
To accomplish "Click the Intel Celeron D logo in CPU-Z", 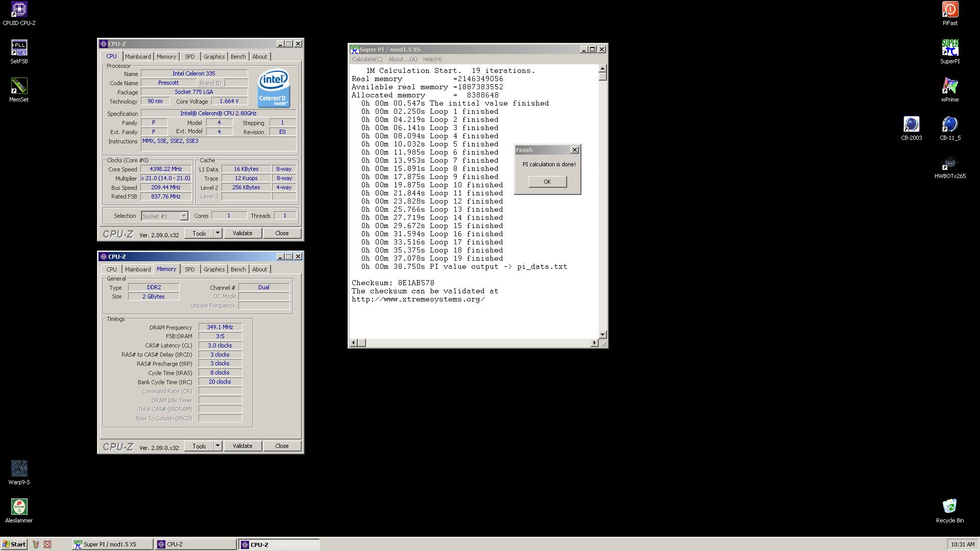I will coord(274,89).
